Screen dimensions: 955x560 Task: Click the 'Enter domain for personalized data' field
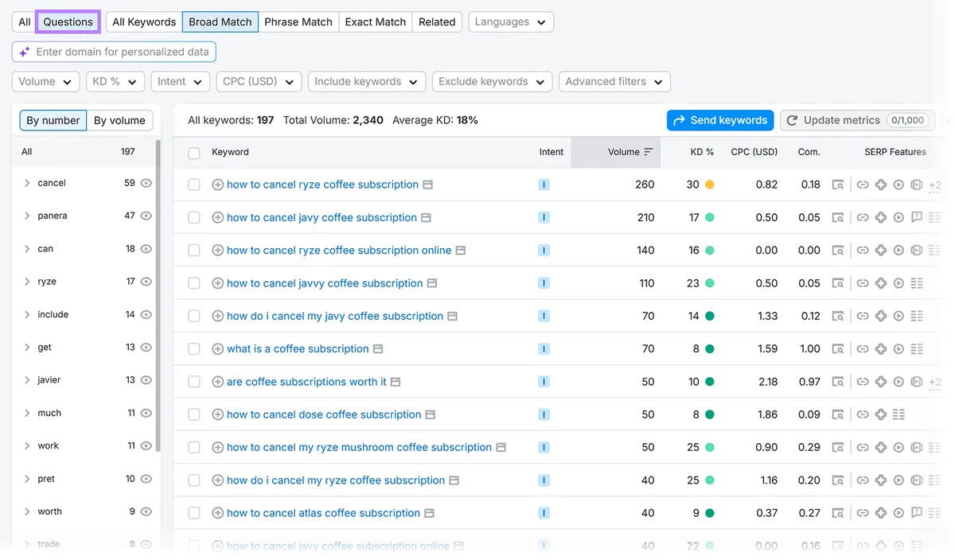click(x=114, y=52)
